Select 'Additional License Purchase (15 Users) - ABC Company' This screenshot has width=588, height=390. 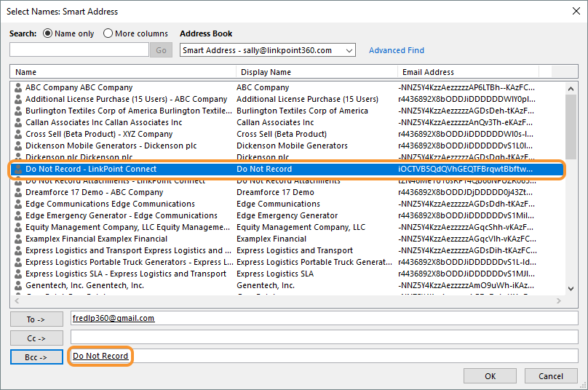point(127,99)
